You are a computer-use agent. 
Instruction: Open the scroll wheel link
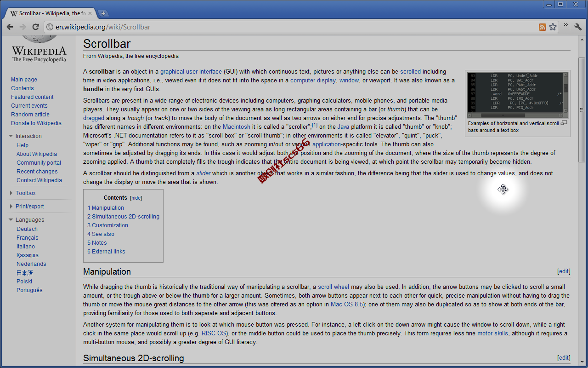point(334,287)
